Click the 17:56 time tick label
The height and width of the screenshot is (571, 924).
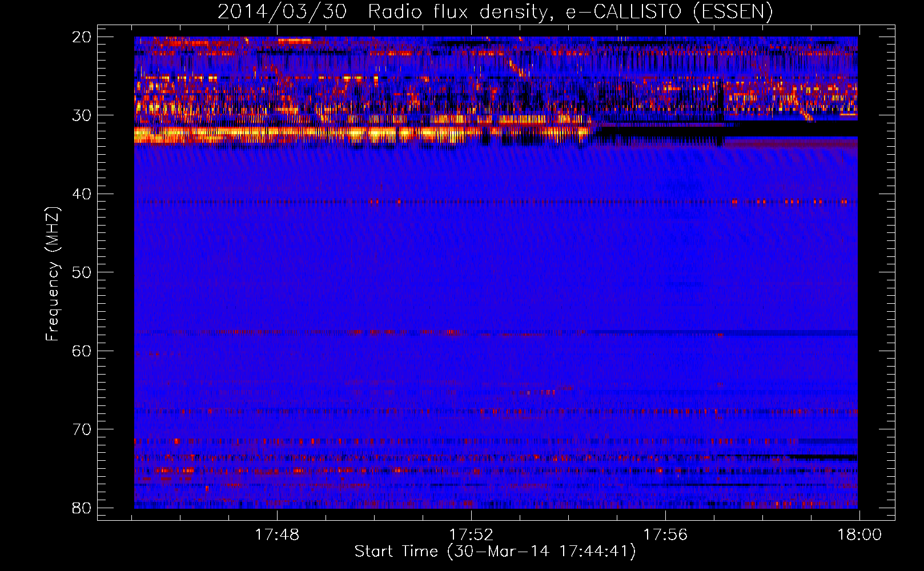(x=665, y=535)
